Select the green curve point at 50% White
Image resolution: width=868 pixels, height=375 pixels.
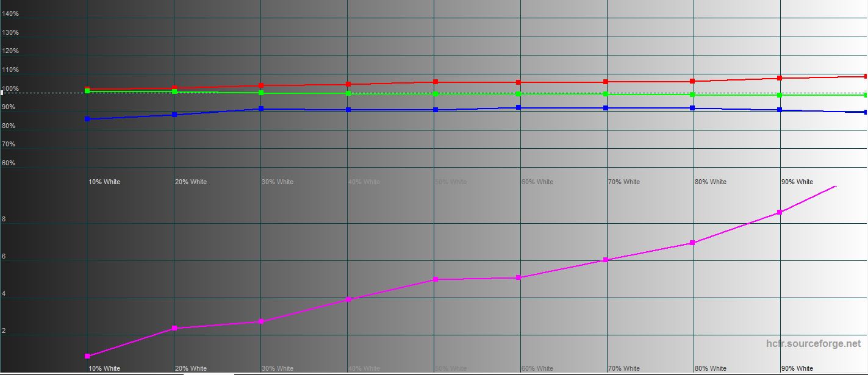click(436, 93)
